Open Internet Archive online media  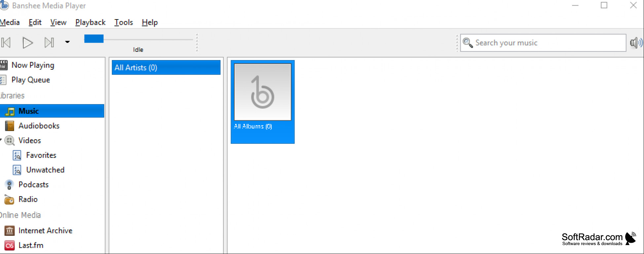coord(38,231)
